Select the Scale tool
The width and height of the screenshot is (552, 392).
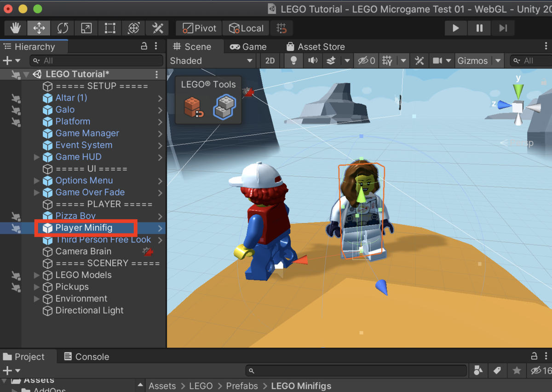click(86, 28)
